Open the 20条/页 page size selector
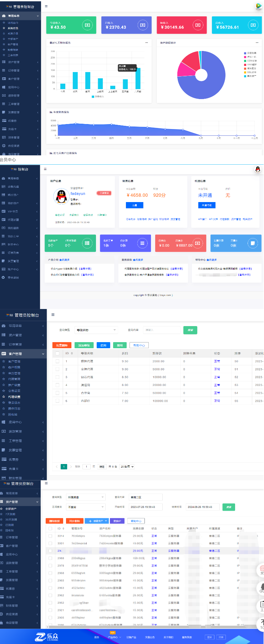 (x=127, y=467)
